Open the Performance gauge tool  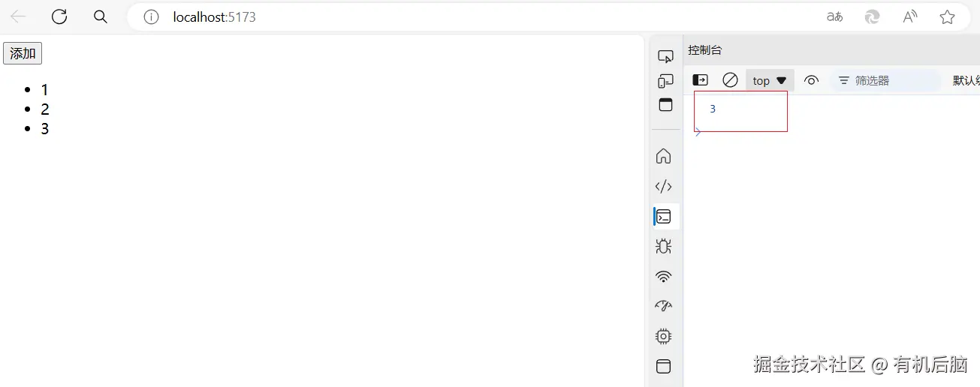[663, 306]
